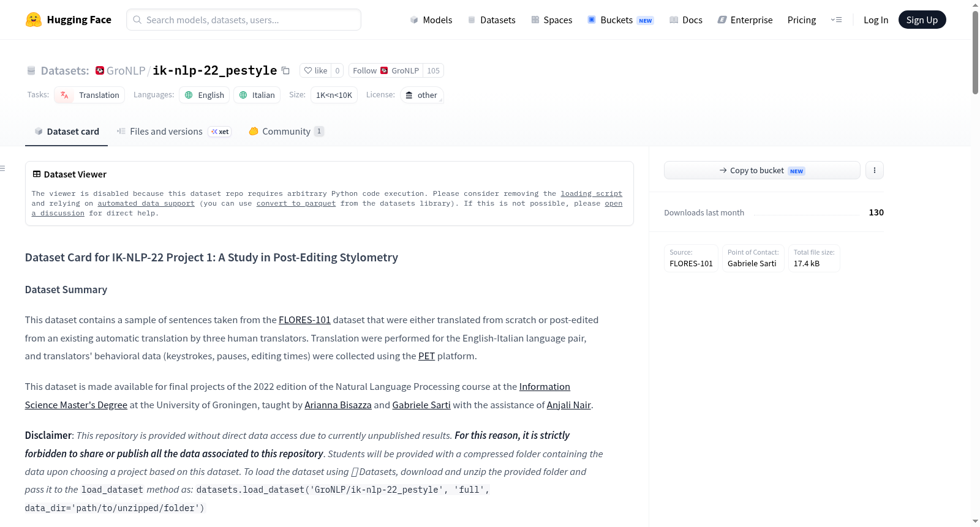Expand the extra navigation menu
Viewport: 980px width, 527px height.
pyautogui.click(x=836, y=20)
